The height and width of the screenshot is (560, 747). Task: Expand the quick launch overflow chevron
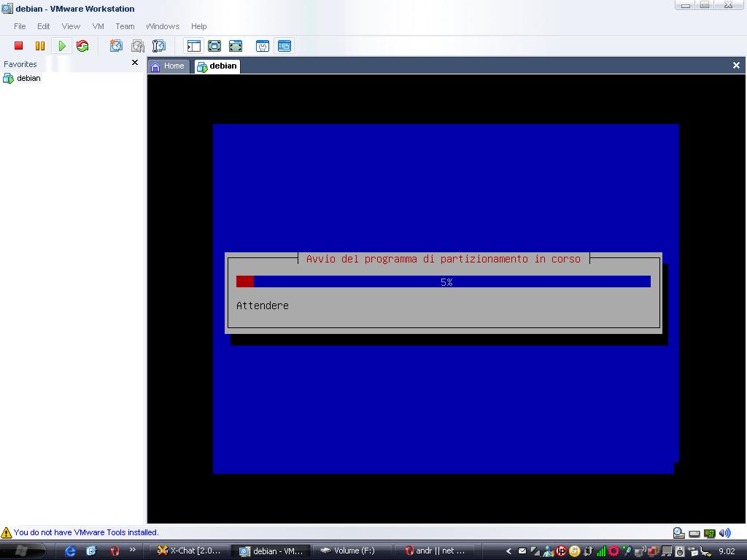133,550
